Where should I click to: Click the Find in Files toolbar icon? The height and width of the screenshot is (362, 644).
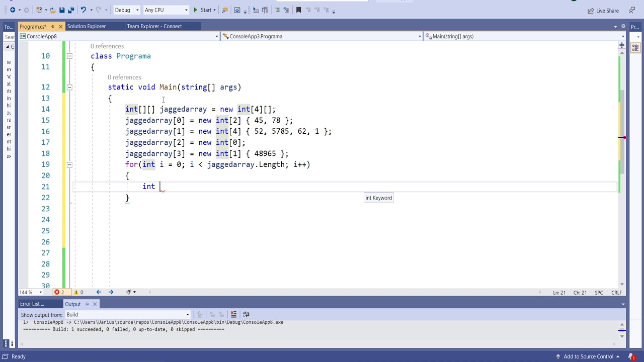(x=224, y=10)
